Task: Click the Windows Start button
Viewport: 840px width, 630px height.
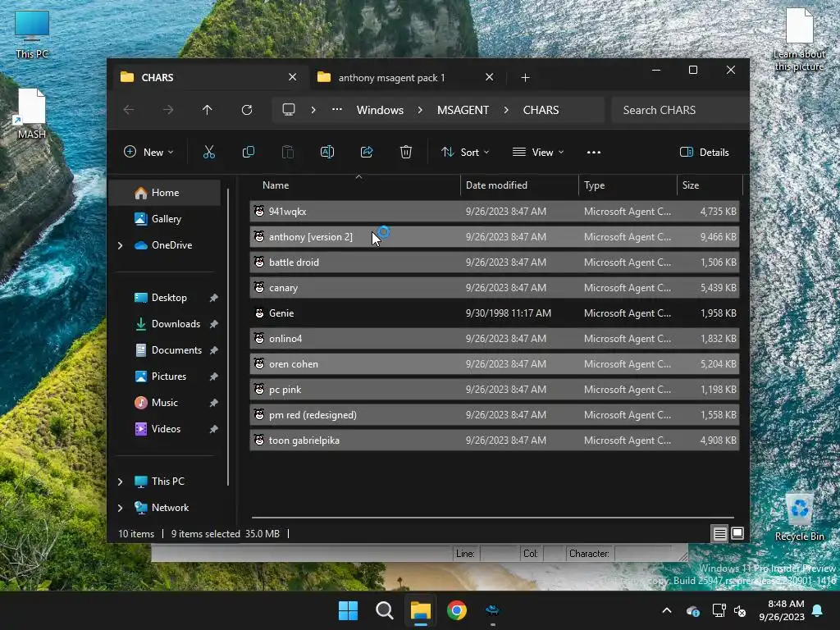Action: pyautogui.click(x=348, y=610)
